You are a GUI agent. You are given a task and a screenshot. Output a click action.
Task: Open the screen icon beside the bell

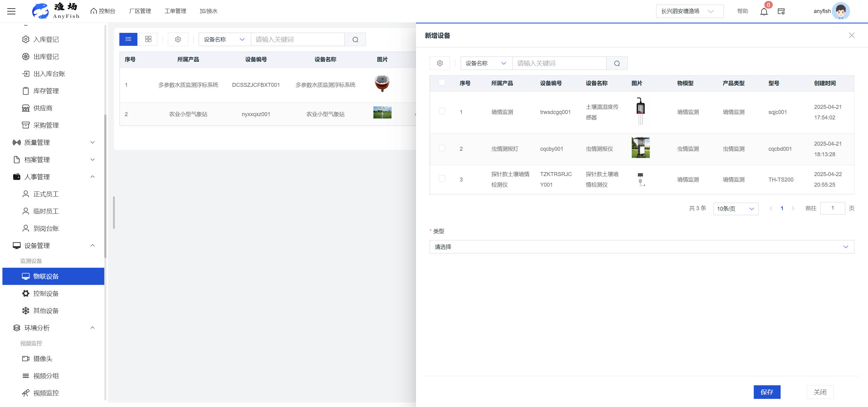pos(781,11)
